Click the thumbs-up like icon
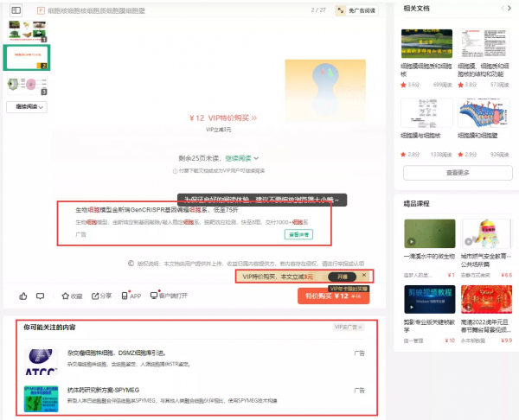 tap(23, 296)
